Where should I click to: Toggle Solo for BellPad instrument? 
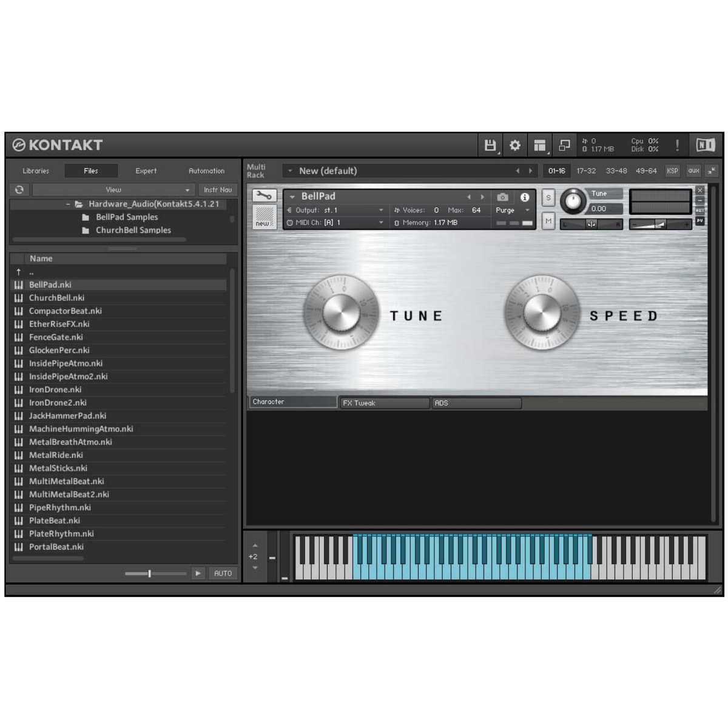point(548,198)
